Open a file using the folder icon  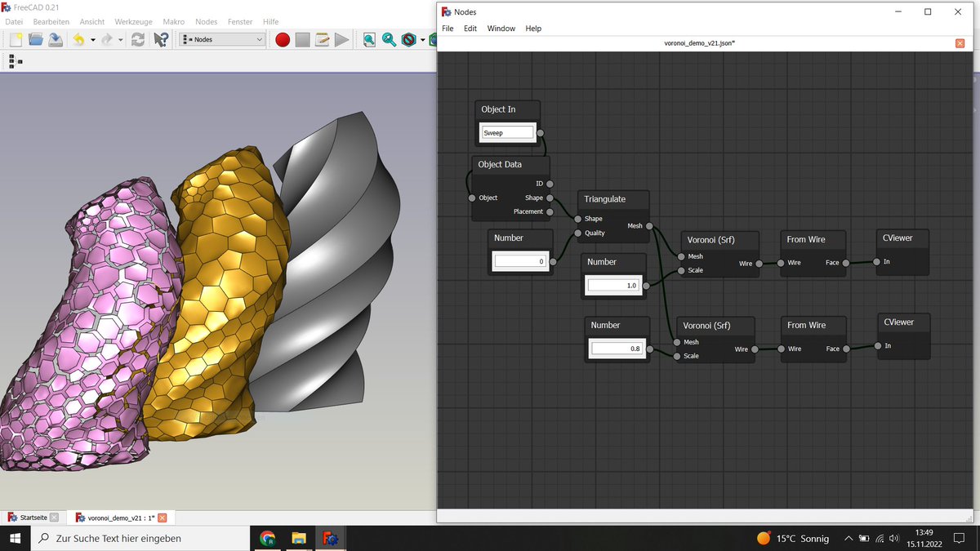(x=37, y=39)
